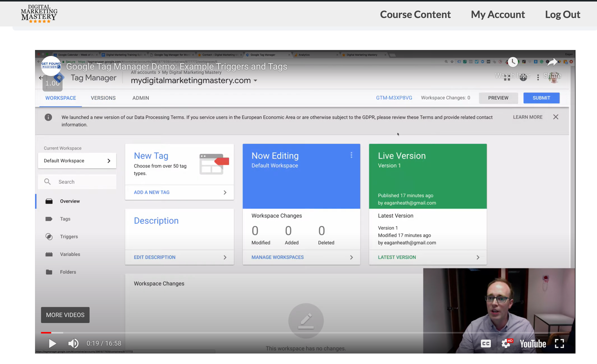Open the Course Content page

[415, 14]
